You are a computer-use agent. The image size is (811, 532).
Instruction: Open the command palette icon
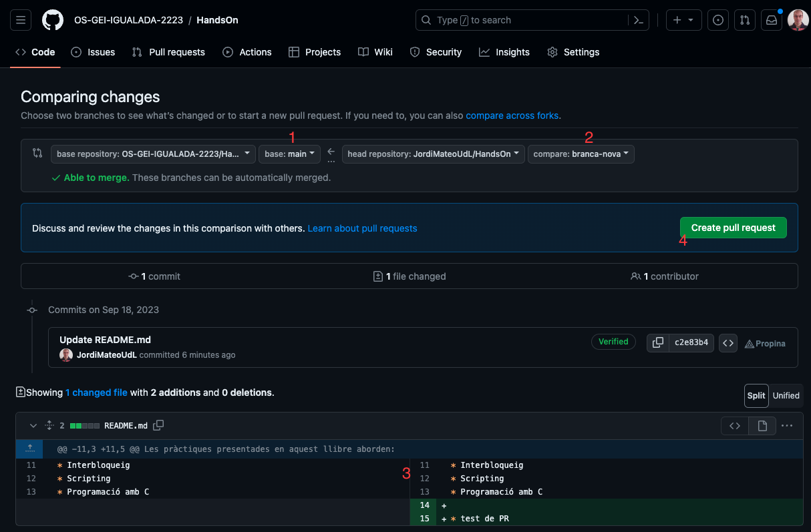(639, 20)
